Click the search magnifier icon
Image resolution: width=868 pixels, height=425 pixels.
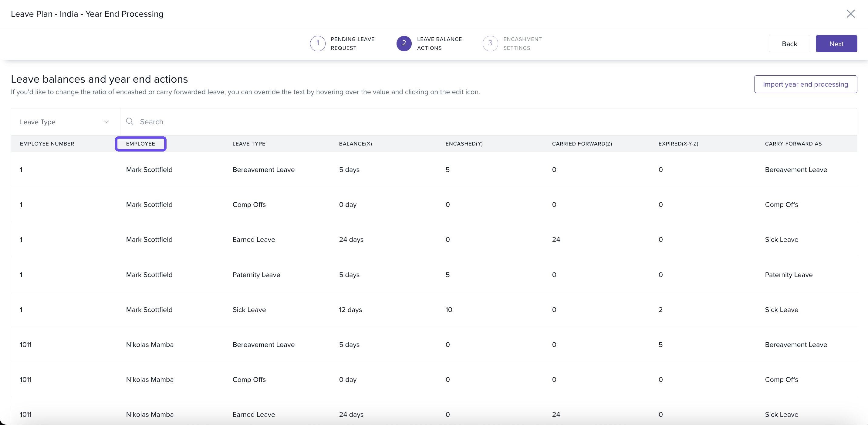click(130, 122)
